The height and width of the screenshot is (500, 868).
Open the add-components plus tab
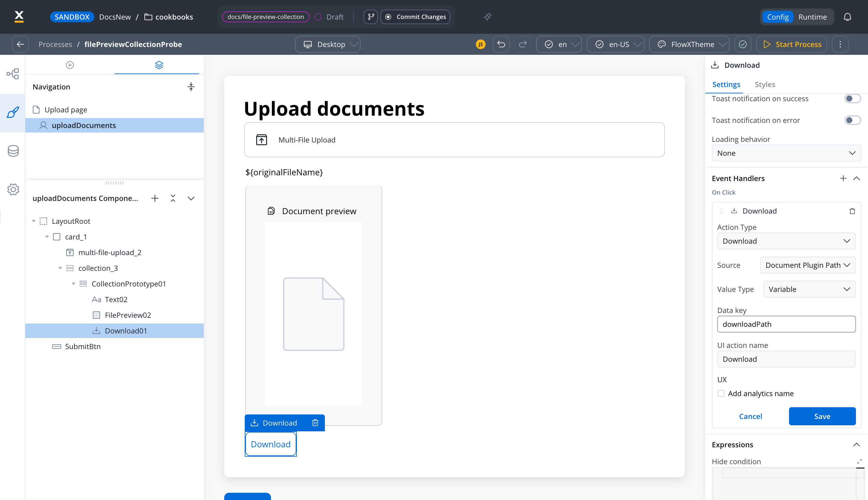tap(70, 65)
